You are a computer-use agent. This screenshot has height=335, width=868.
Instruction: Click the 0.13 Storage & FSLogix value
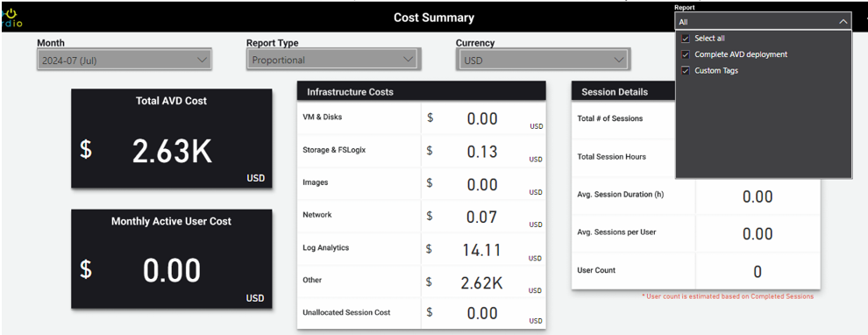pos(482,152)
